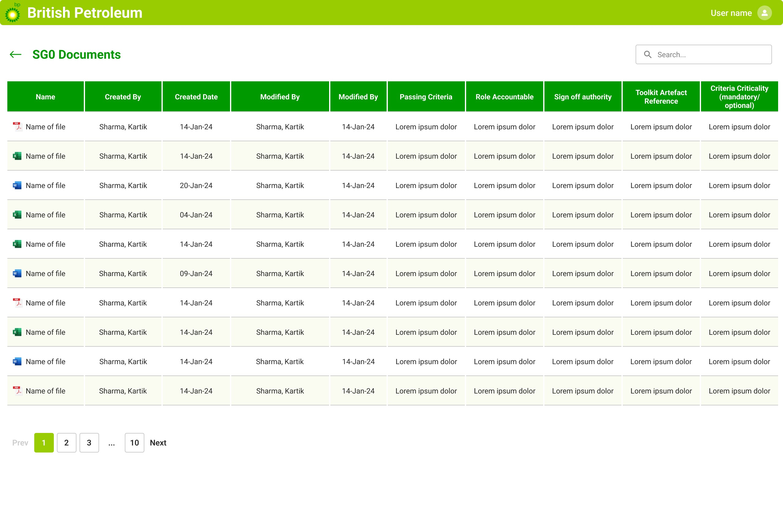Screen dimensions: 783x532
Task: Click the Created Date column header
Action: click(x=196, y=97)
